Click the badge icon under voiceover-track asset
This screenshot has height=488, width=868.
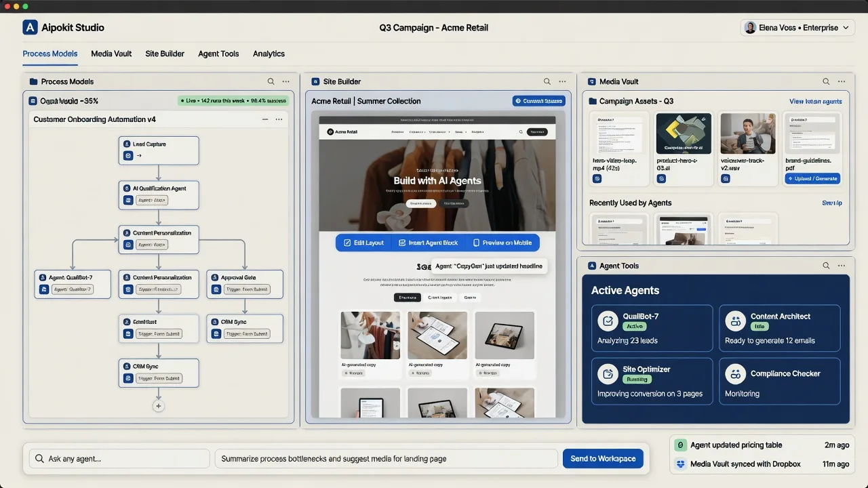click(x=726, y=179)
